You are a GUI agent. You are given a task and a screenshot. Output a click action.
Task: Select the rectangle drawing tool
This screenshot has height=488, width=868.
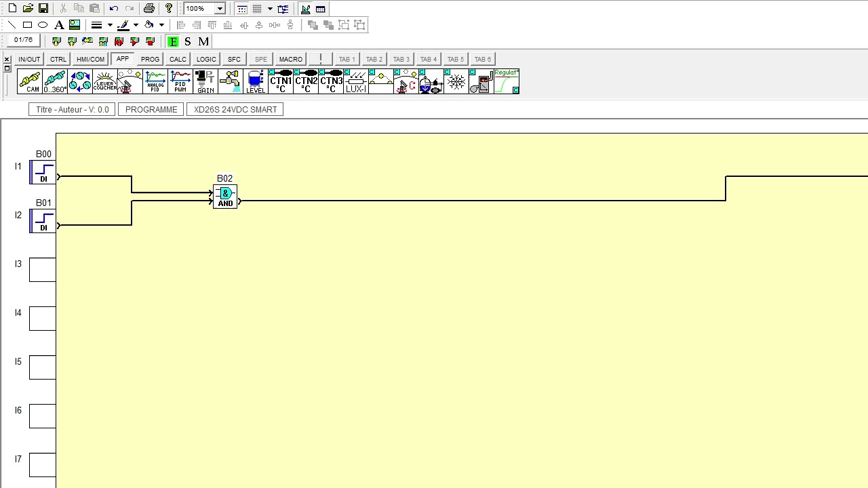pos(28,25)
